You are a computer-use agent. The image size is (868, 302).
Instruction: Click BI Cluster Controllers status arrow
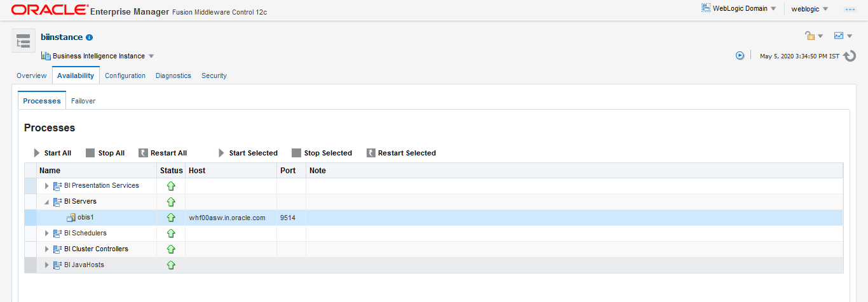tap(170, 249)
